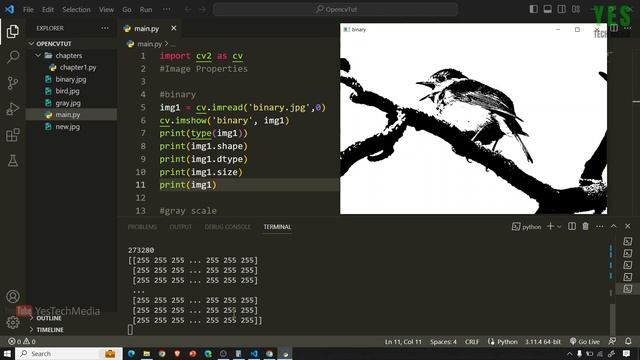
Task: Open Edge browser from taskbar
Action: [131, 353]
